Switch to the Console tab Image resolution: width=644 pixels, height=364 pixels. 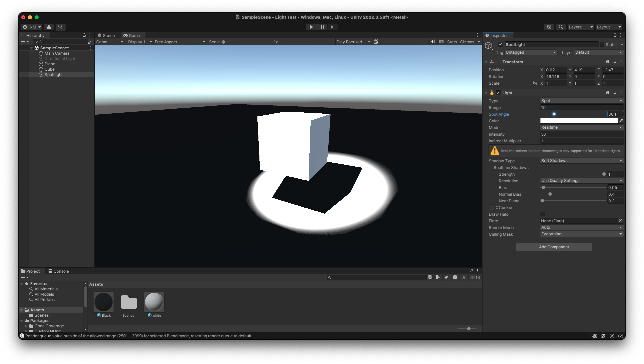tap(59, 271)
